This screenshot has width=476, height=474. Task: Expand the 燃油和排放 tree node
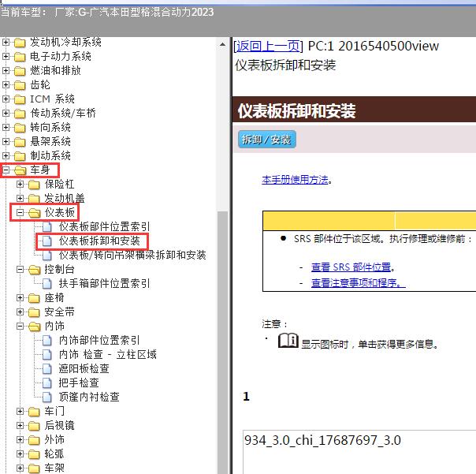pyautogui.click(x=6, y=70)
